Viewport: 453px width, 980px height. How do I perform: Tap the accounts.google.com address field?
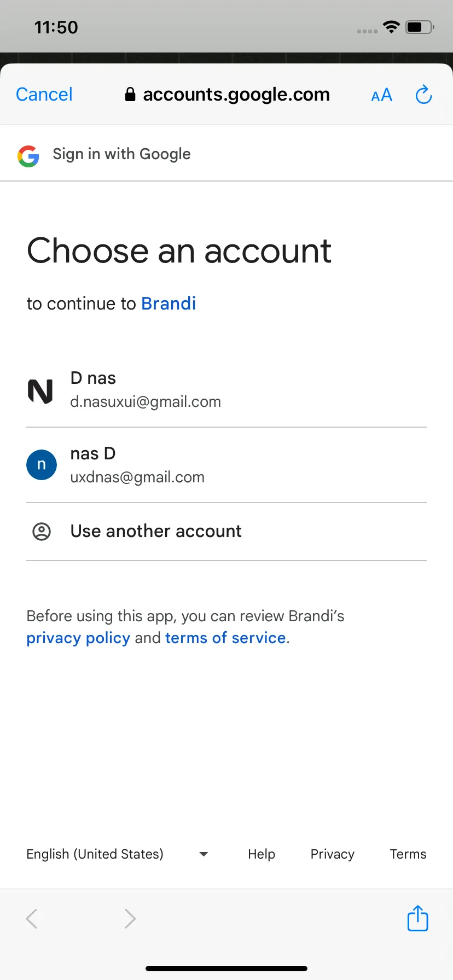click(x=236, y=95)
